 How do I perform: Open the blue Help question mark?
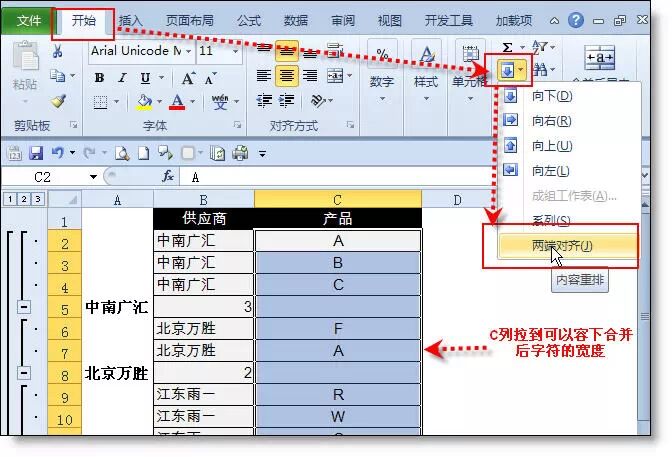[x=576, y=20]
